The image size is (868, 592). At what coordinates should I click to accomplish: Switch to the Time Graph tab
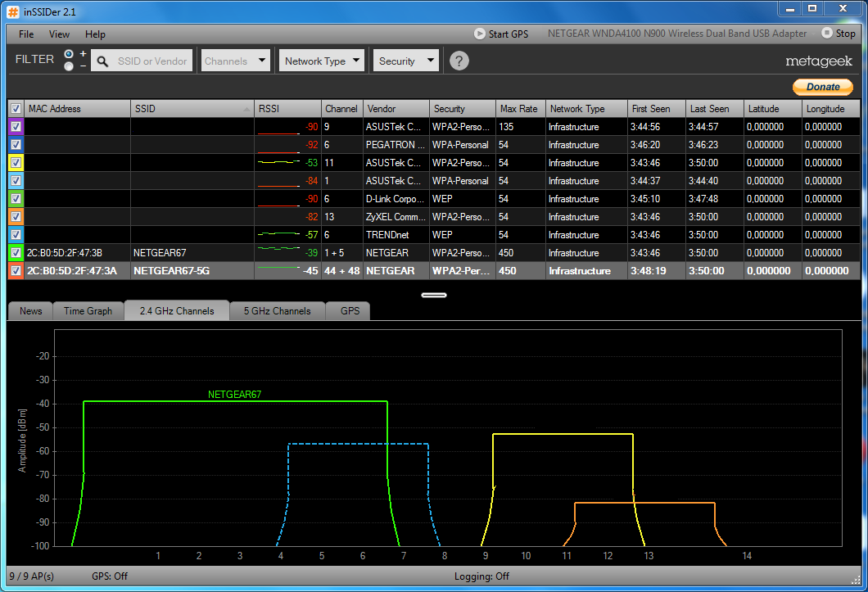click(88, 311)
